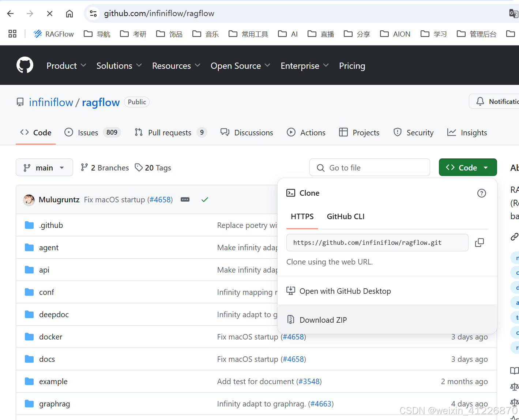Switch to the Discussions tab
519x420 pixels.
point(247,132)
